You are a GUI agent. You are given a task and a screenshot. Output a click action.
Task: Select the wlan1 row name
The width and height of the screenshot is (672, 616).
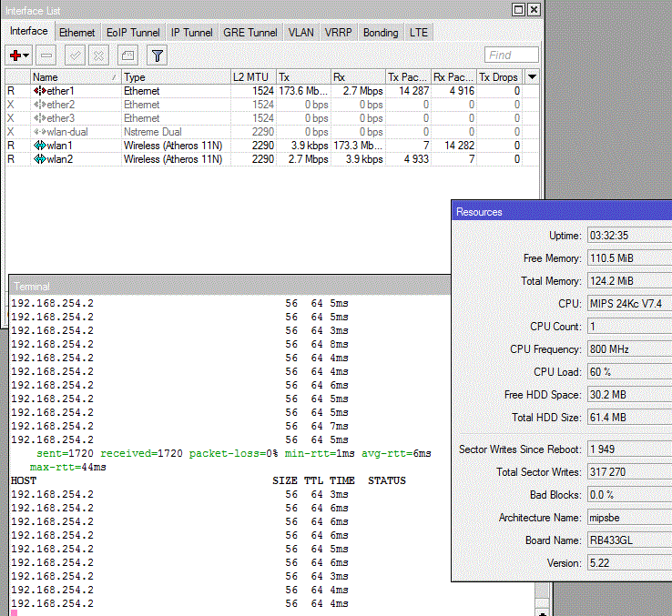[59, 146]
